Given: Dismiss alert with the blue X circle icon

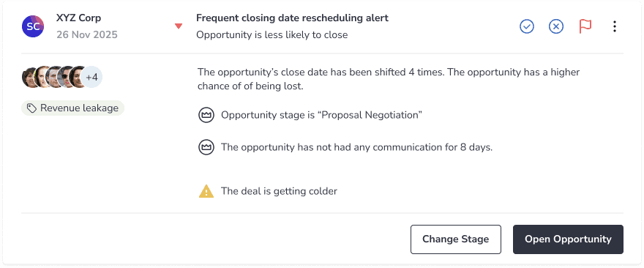Looking at the screenshot, I should coord(556,26).
